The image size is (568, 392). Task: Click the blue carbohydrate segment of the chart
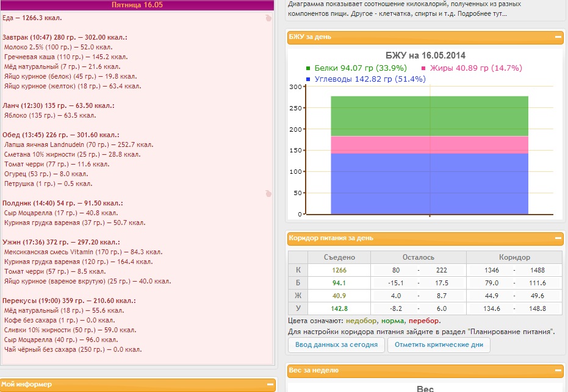point(430,183)
